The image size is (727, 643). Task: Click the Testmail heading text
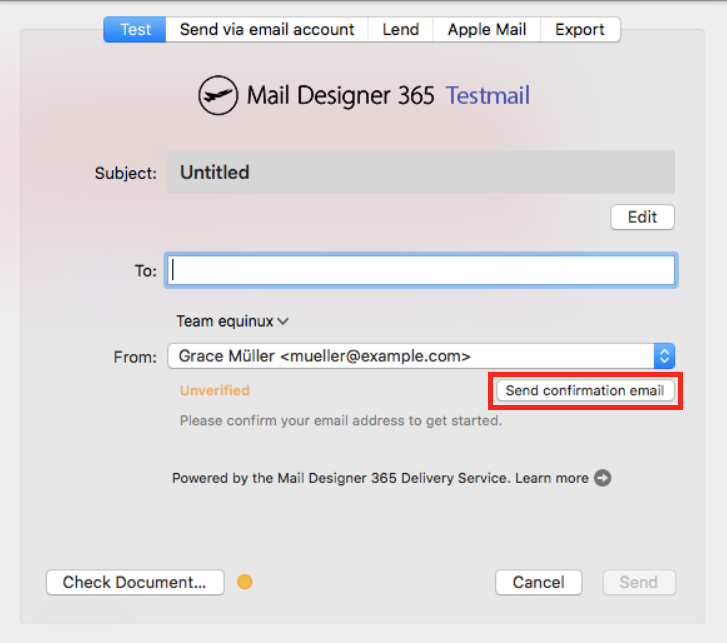click(488, 95)
